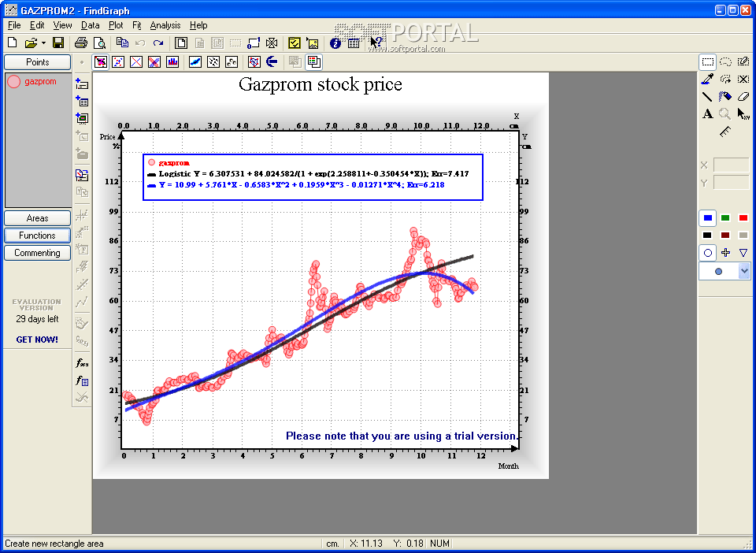
Task: Pick the red color swatch
Action: click(743, 218)
